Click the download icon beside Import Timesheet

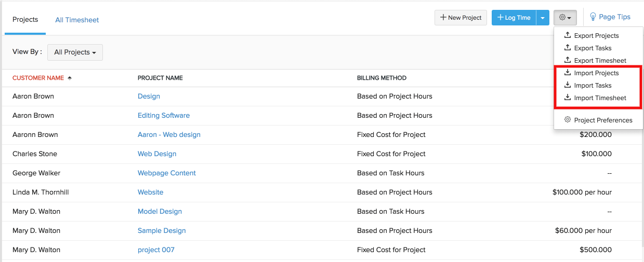point(568,98)
